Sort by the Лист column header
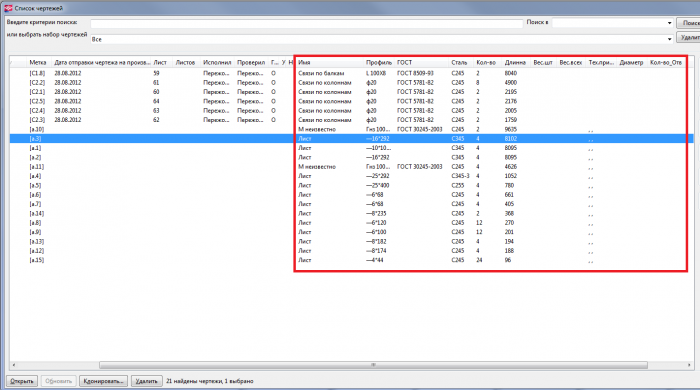Viewport: 700px width, 390px height. pyautogui.click(x=160, y=62)
